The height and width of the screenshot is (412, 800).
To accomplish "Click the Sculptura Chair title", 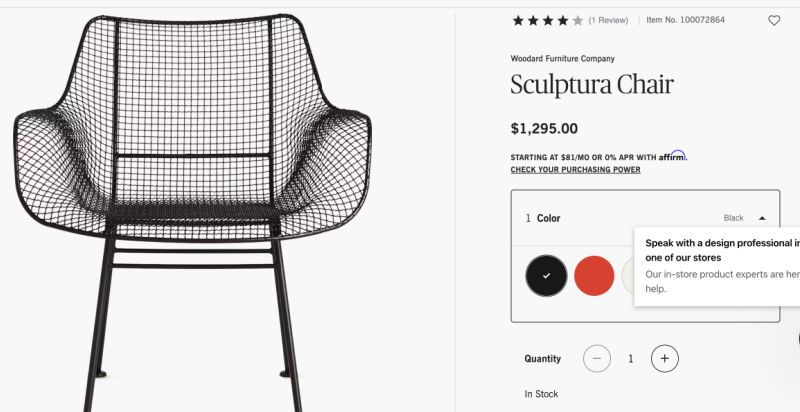I will click(592, 85).
